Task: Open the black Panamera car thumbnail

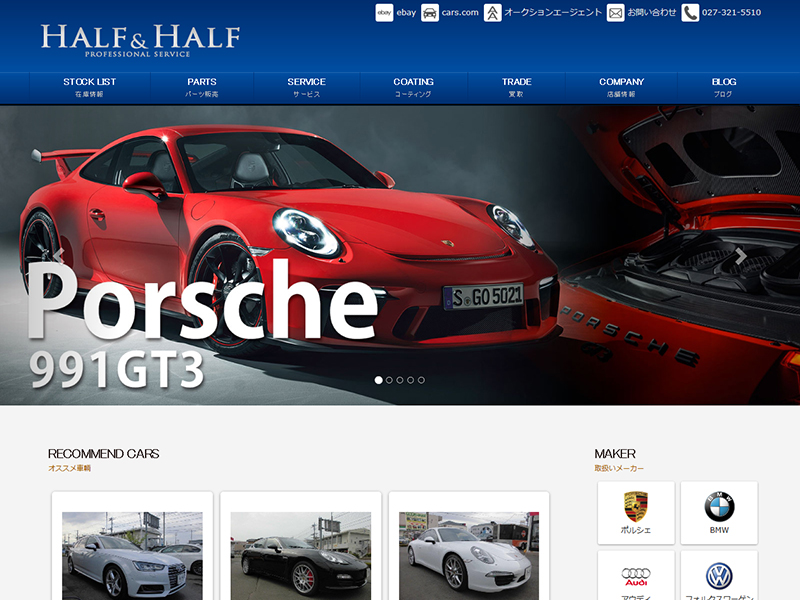Action: 301,556
